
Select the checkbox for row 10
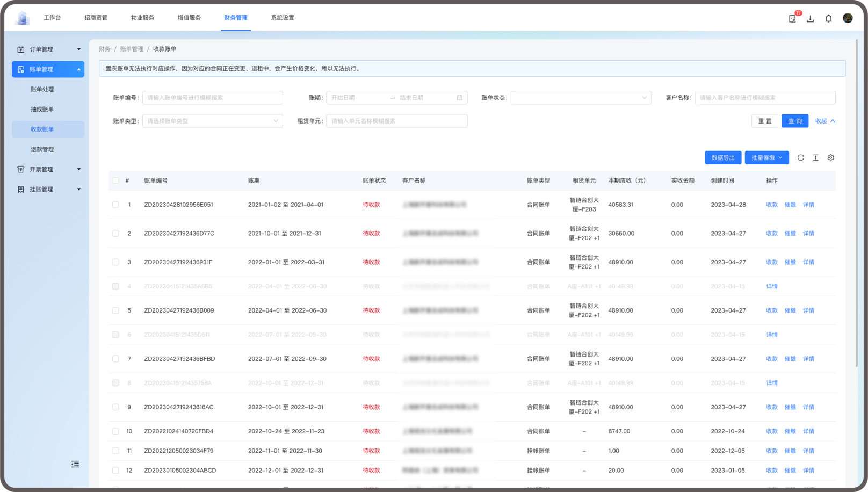coord(115,431)
